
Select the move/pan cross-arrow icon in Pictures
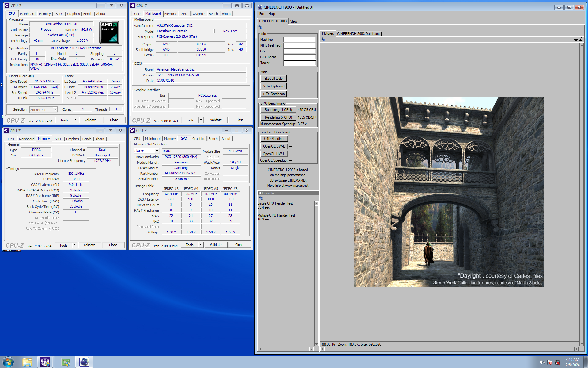click(x=576, y=39)
